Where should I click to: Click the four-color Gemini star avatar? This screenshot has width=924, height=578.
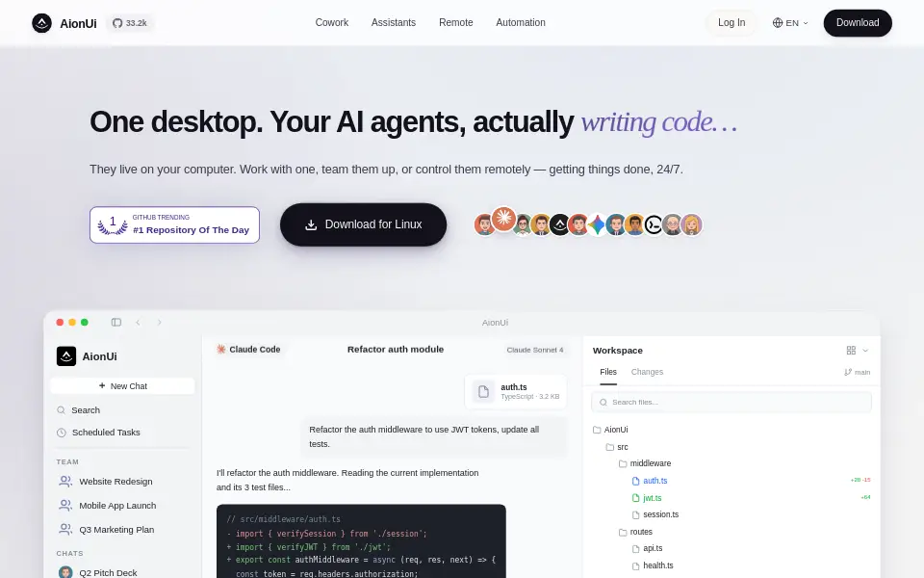coord(597,224)
